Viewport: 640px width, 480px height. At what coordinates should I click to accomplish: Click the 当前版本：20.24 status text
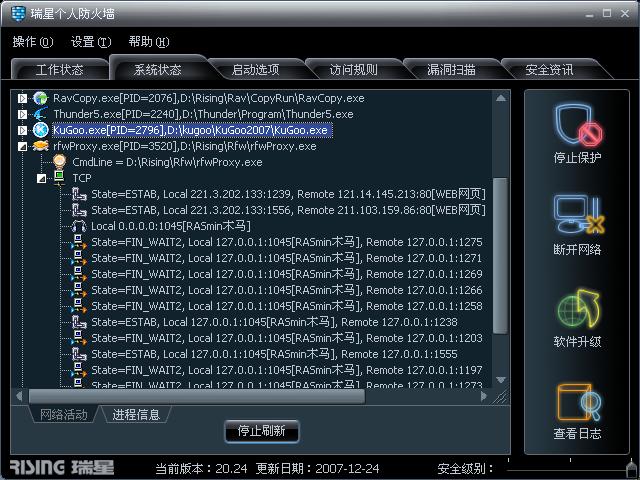coord(201,468)
